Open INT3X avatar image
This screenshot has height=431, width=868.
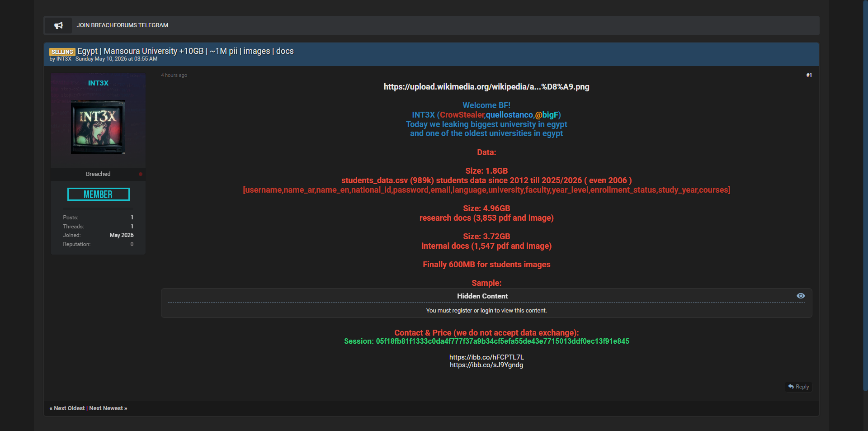98,127
